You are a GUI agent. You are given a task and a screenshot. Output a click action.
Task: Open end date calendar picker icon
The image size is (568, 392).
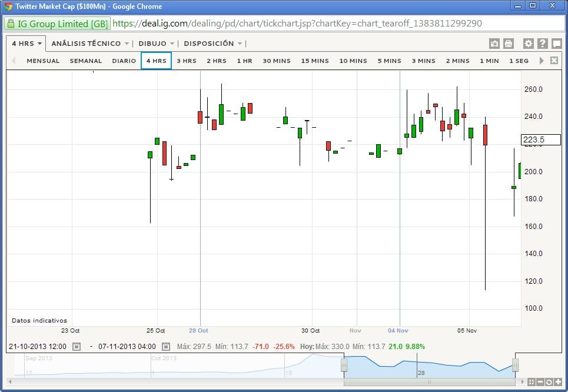(165, 347)
